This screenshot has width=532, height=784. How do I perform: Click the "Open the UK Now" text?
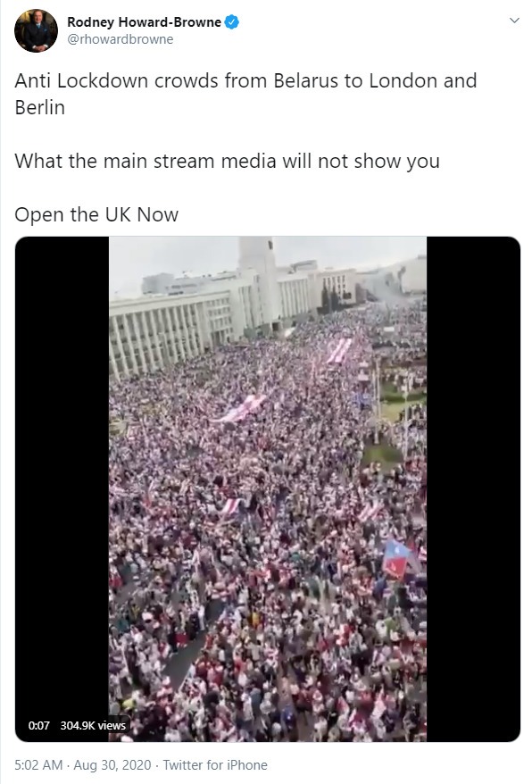(96, 215)
